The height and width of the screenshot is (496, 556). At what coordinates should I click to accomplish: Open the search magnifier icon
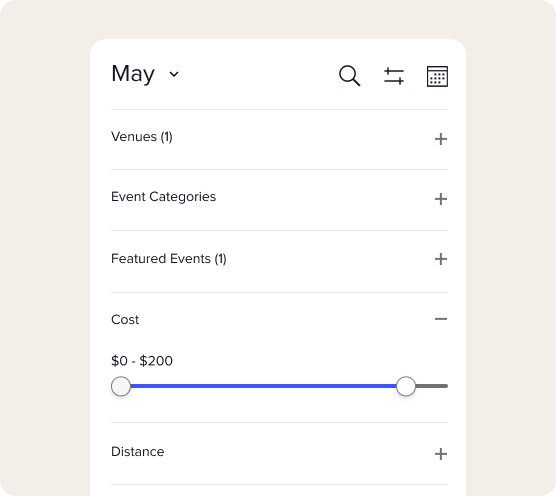349,76
